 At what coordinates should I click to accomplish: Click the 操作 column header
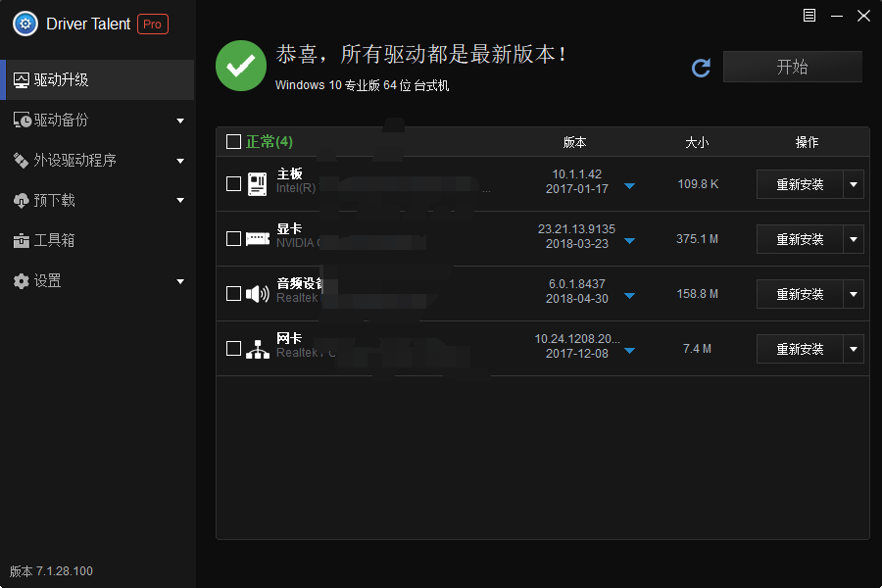tap(807, 142)
